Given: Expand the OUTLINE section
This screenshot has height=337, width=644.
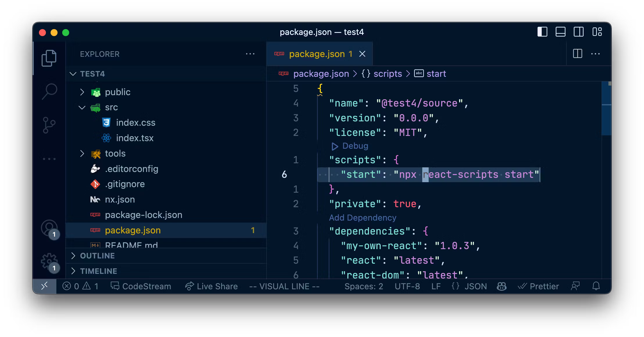Looking at the screenshot, I should (97, 256).
